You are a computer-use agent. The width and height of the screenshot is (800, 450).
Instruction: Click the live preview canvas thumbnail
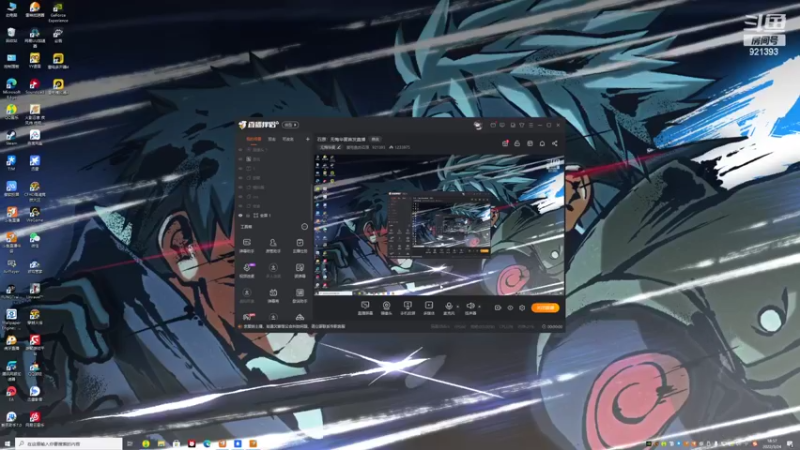click(x=439, y=225)
